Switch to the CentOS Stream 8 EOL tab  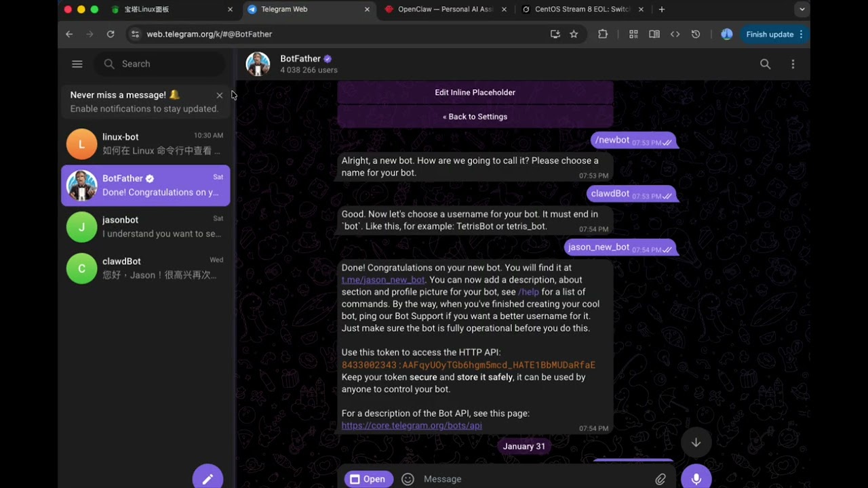(x=581, y=9)
